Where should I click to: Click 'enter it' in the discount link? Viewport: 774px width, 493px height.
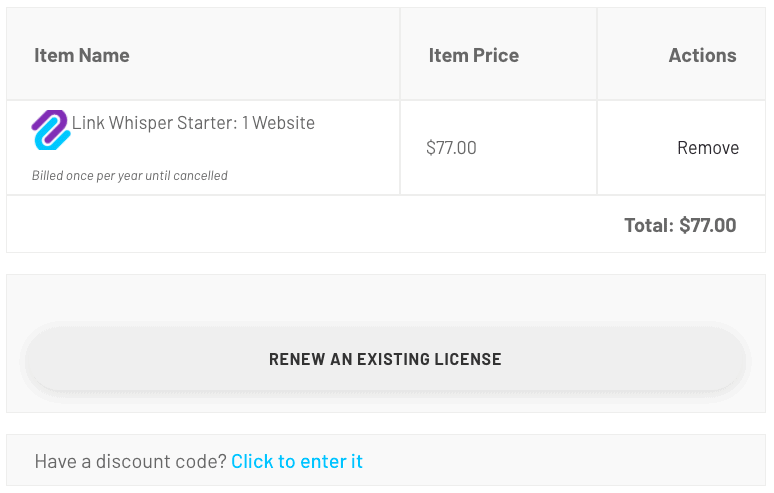(x=331, y=461)
